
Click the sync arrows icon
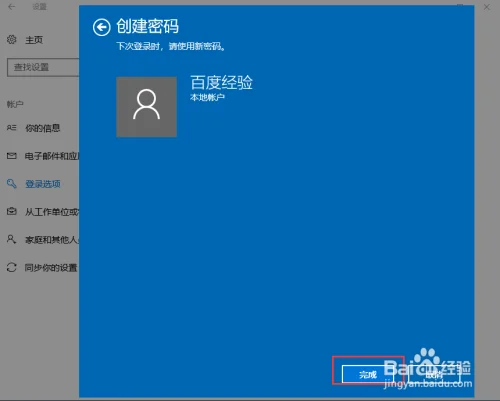pyautogui.click(x=12, y=267)
